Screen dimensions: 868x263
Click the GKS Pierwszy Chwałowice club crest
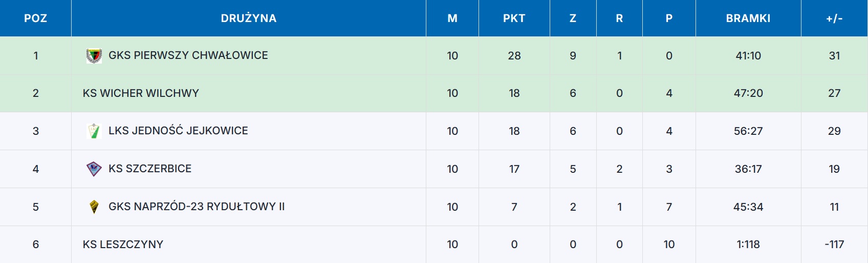click(94, 55)
